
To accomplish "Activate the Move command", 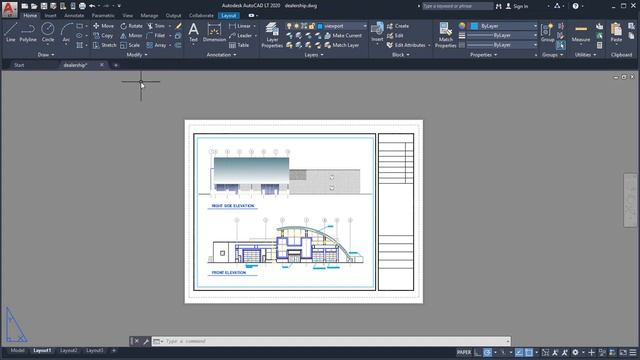I will pos(104,26).
